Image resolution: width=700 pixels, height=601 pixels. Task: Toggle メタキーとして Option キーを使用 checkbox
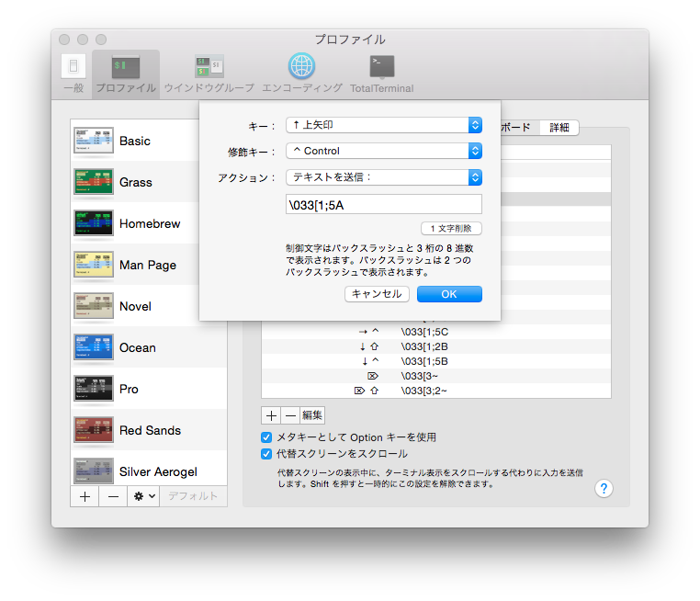(266, 437)
